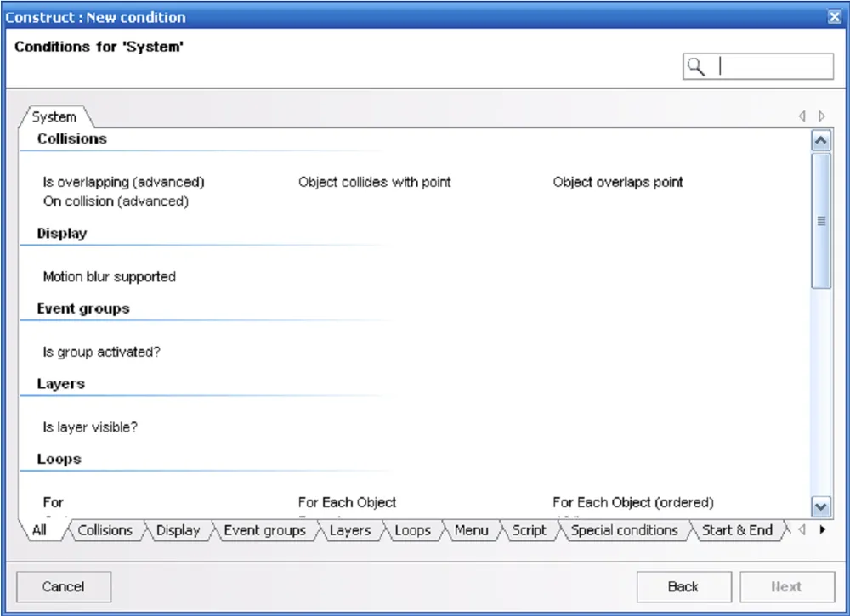
Task: Click the scrollbar up arrow button
Action: tap(821, 141)
